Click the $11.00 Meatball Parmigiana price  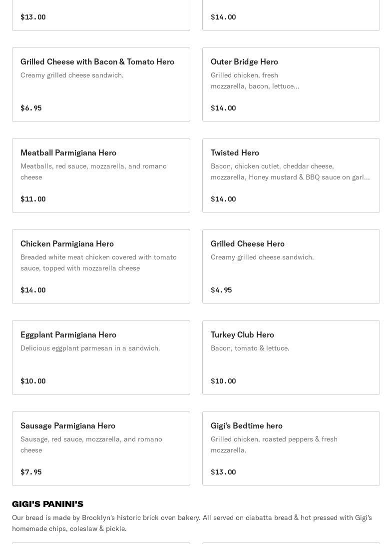click(x=33, y=199)
